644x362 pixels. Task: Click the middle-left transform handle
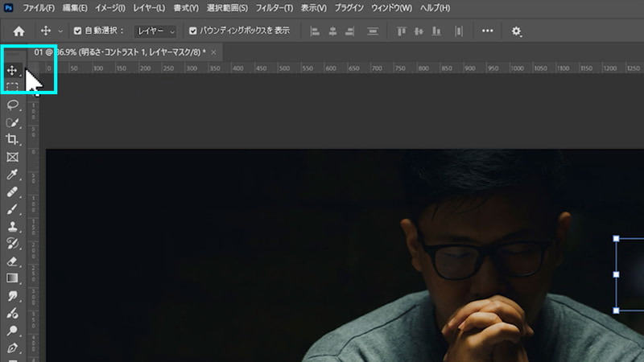pyautogui.click(x=616, y=274)
